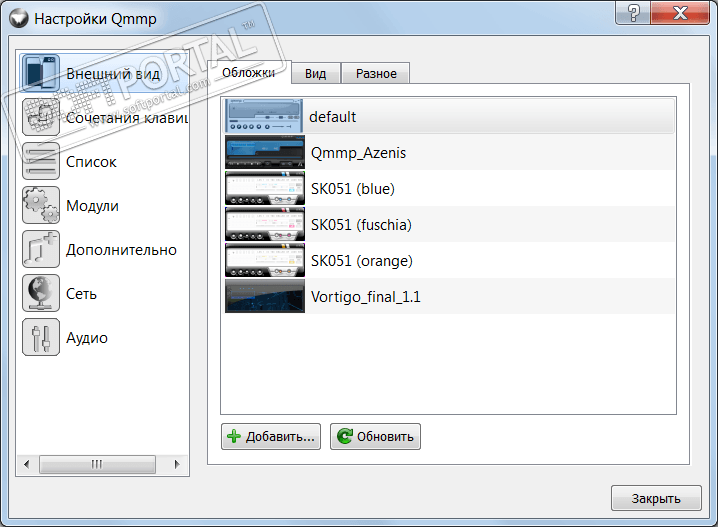718x527 pixels.
Task: Select the Сочетания клавиш keyboard icon
Action: coord(41,117)
